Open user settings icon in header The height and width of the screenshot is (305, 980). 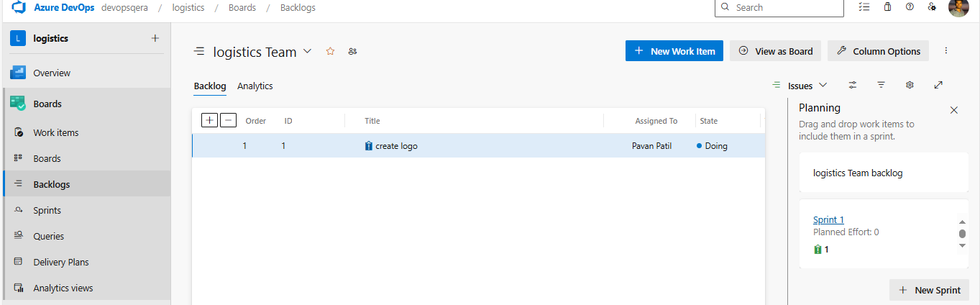pyautogui.click(x=932, y=7)
